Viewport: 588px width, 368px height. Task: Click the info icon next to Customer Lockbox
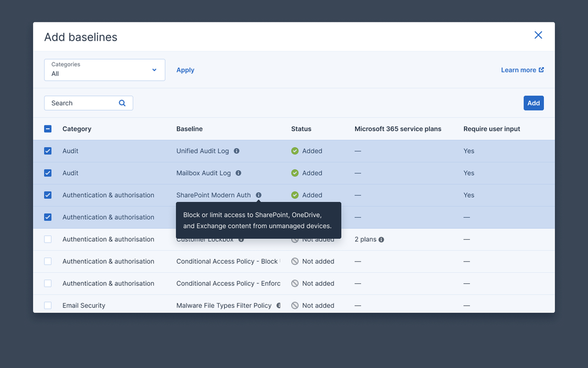pos(240,239)
